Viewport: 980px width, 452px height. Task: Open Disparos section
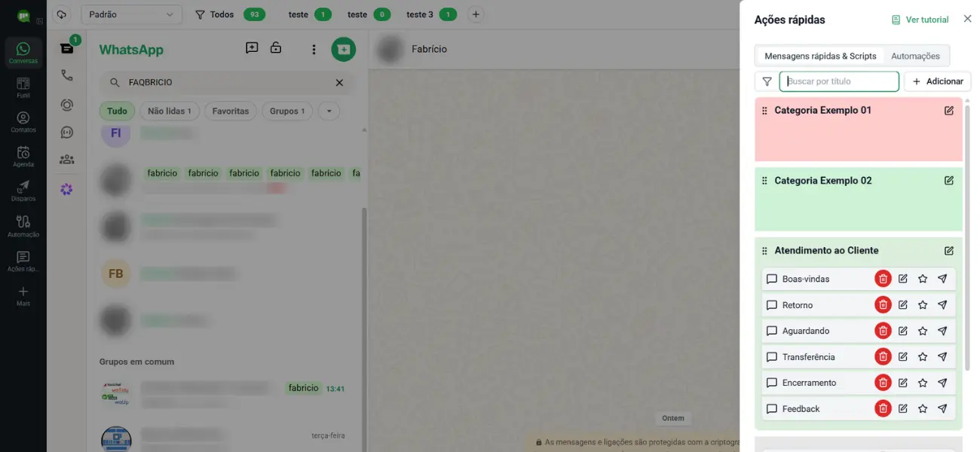(23, 191)
